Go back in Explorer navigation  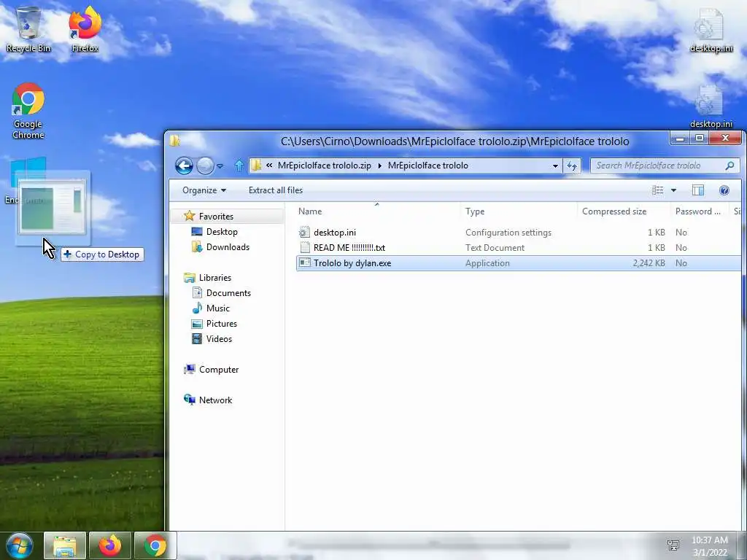(x=184, y=166)
